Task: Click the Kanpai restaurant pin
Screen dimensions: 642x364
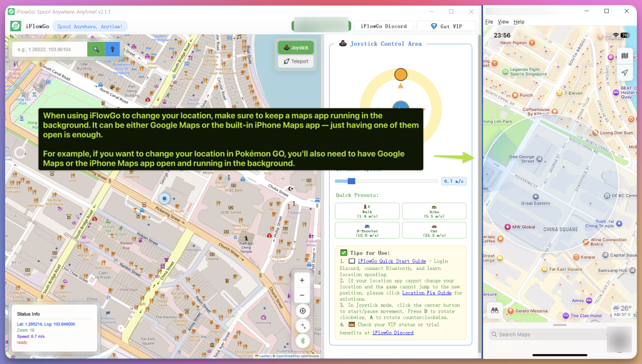Action: pos(576,257)
